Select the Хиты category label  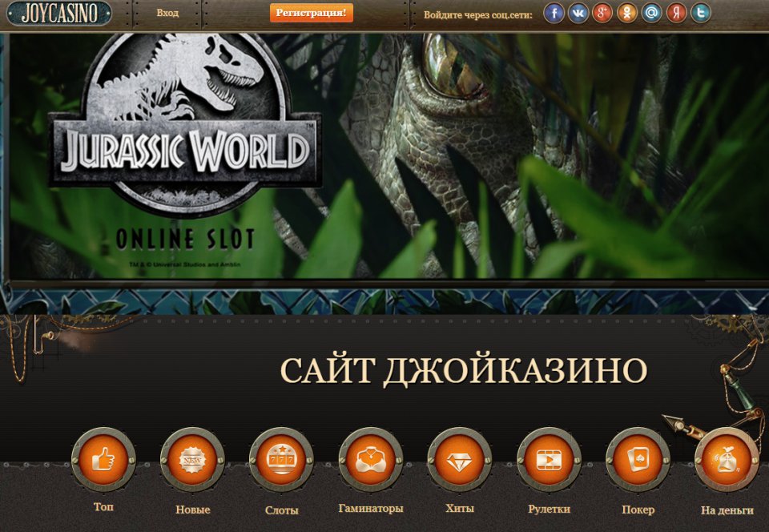pyautogui.click(x=460, y=509)
